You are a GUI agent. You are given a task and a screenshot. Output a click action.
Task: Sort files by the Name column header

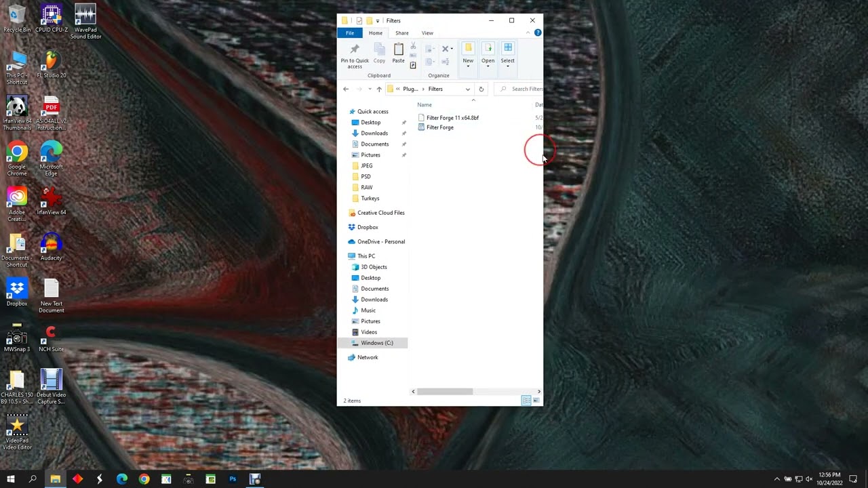coord(425,104)
